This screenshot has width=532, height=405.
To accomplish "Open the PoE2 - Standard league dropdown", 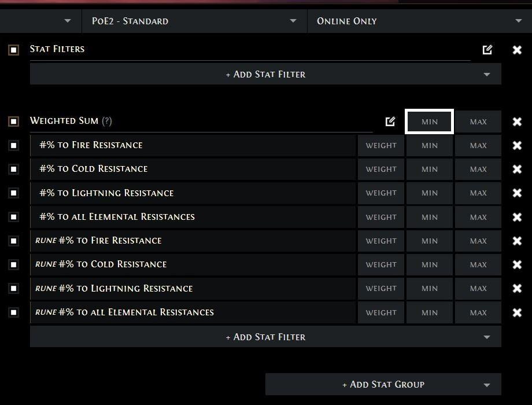I will pos(194,21).
